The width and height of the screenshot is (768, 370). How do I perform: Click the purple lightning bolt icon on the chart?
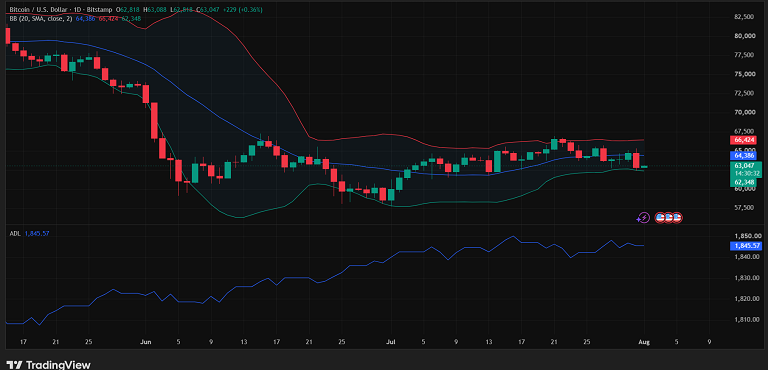[644, 217]
